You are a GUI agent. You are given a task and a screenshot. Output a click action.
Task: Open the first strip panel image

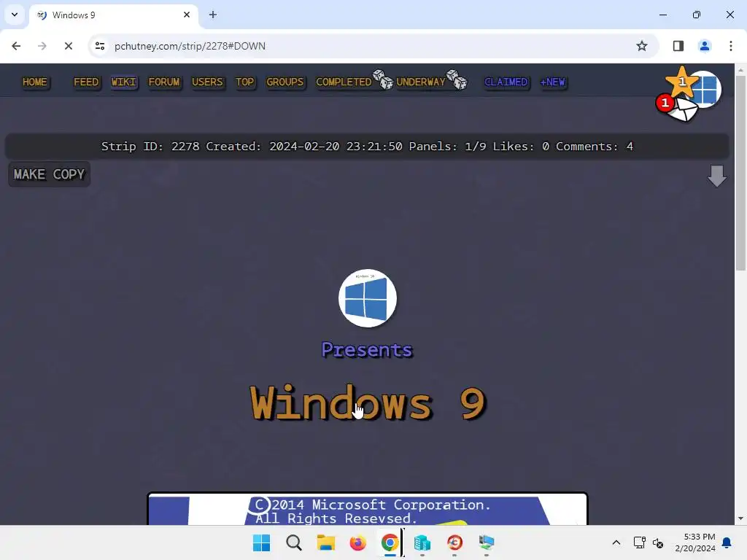click(368, 509)
